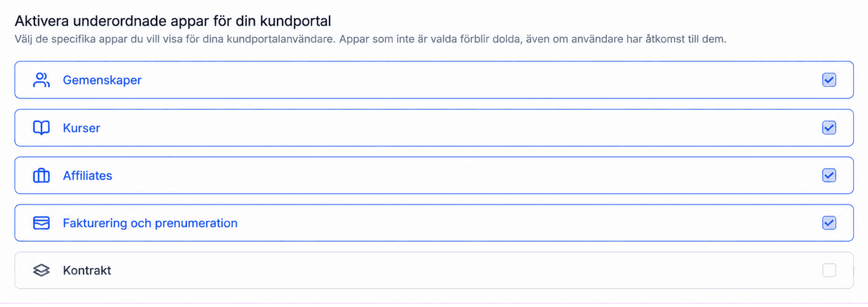The height and width of the screenshot is (307, 868).
Task: Enable the Kontrakt checkbox
Action: point(829,270)
